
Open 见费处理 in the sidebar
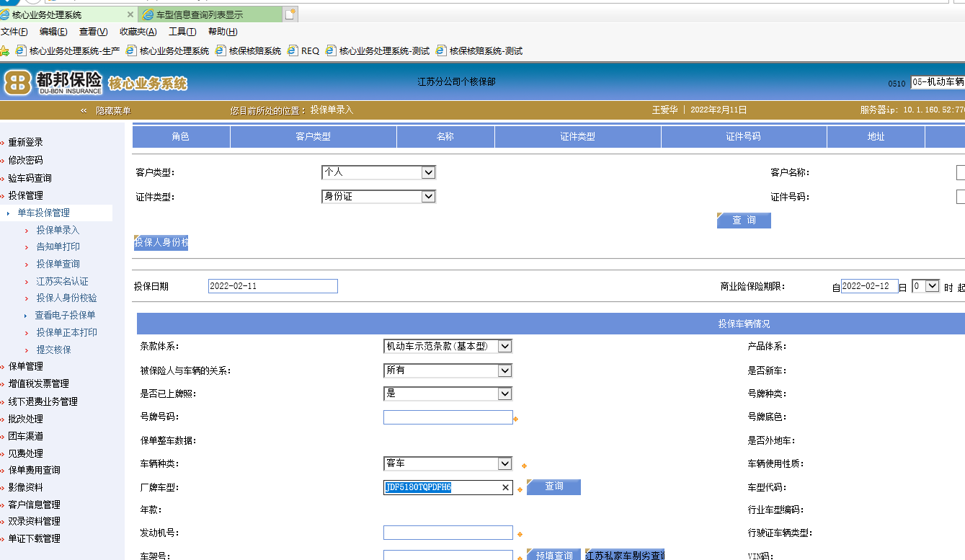click(25, 453)
